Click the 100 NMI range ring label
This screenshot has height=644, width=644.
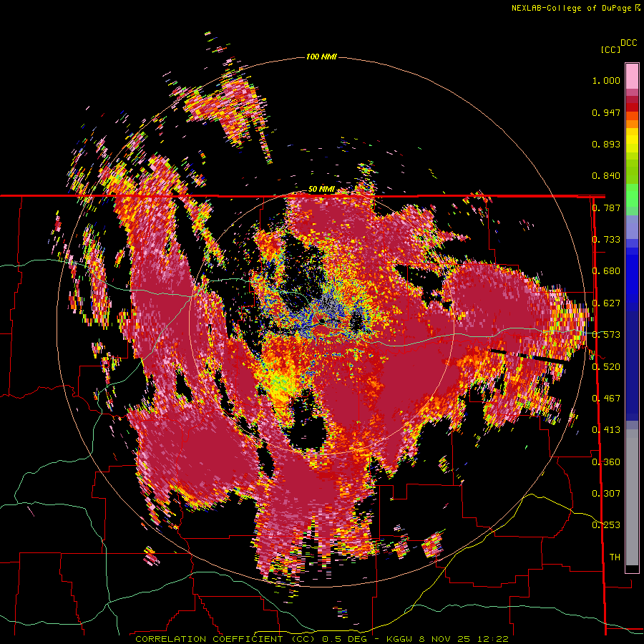click(x=321, y=57)
